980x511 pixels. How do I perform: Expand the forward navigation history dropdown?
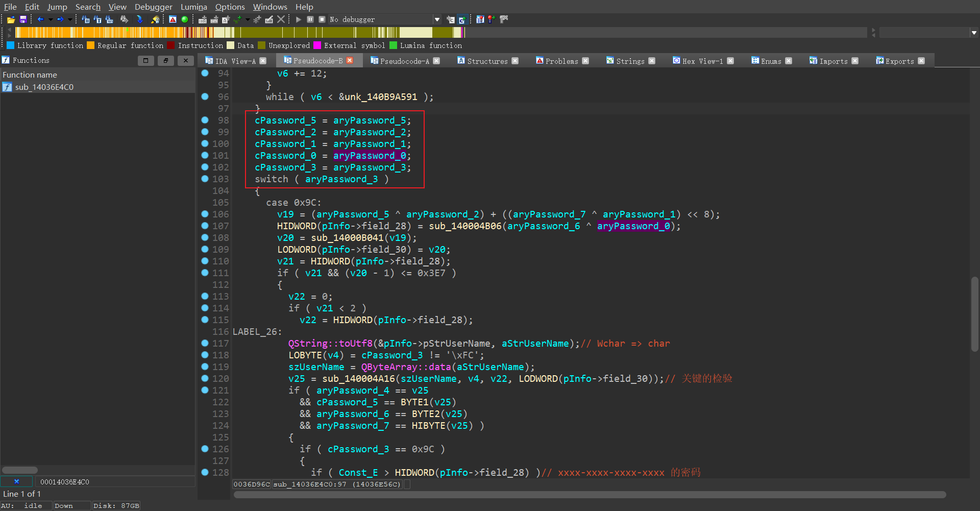click(x=70, y=19)
